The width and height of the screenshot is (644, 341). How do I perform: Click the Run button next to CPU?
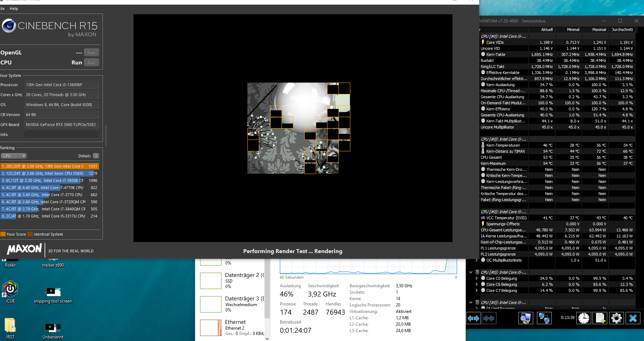91,63
